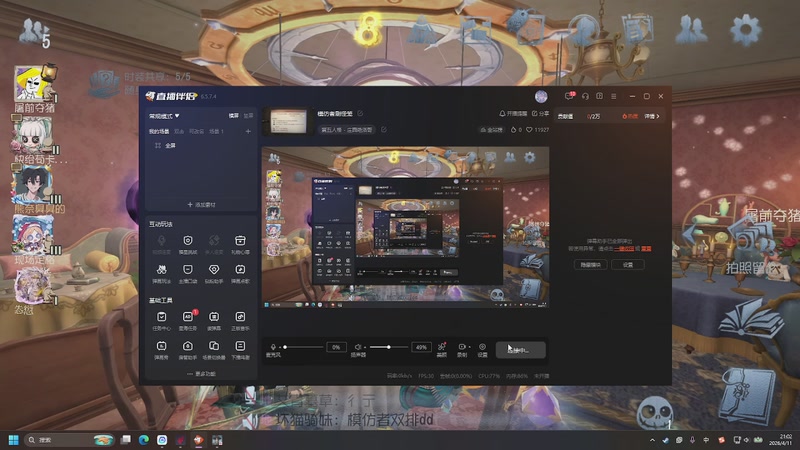This screenshot has height=450, width=800.
Task: Click the 开播提醒 broadcast reminder bell
Action: tap(513, 113)
